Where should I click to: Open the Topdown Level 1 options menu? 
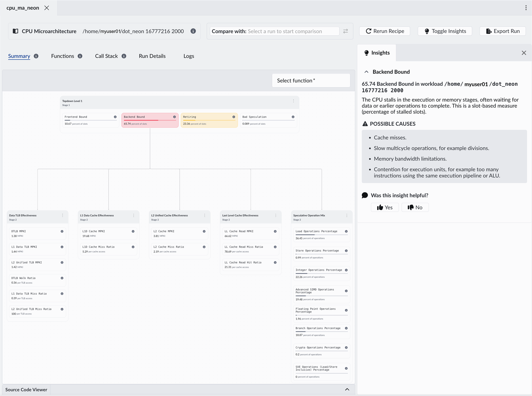coord(293,101)
